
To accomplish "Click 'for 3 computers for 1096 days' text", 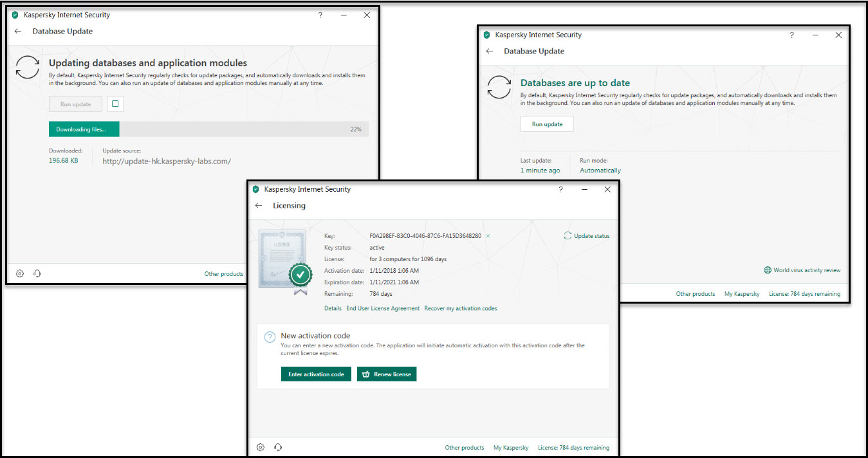I will coord(408,259).
